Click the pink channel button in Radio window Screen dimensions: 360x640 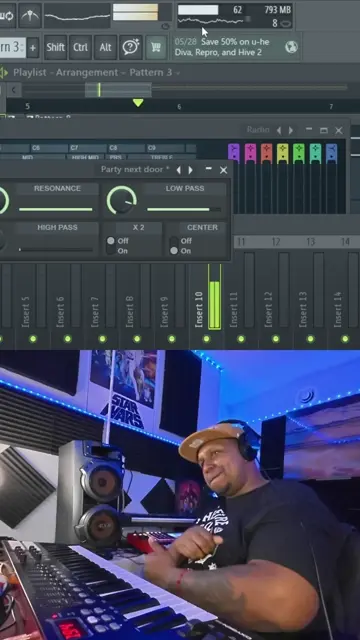pos(250,153)
